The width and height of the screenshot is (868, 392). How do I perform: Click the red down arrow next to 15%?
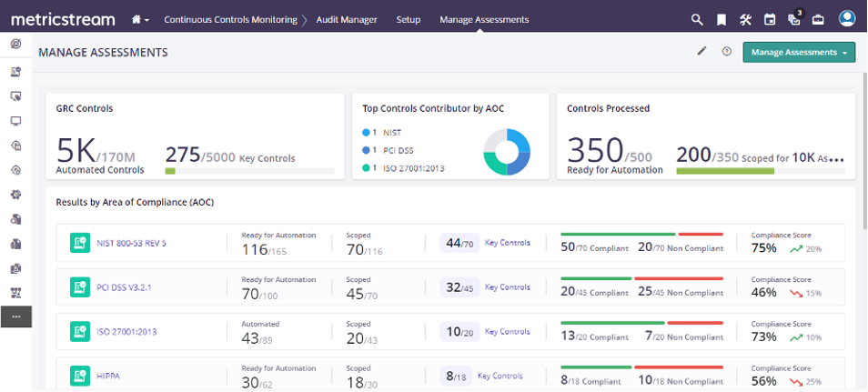point(796,294)
